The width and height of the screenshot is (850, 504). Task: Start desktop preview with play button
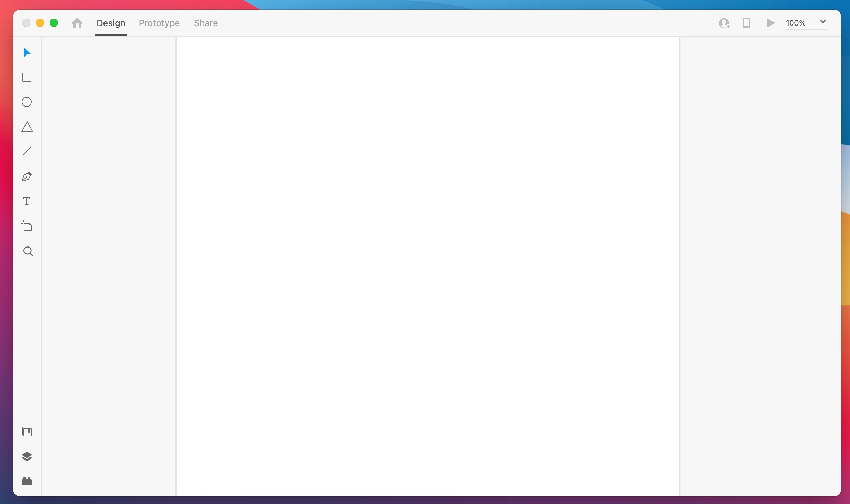[x=770, y=23]
